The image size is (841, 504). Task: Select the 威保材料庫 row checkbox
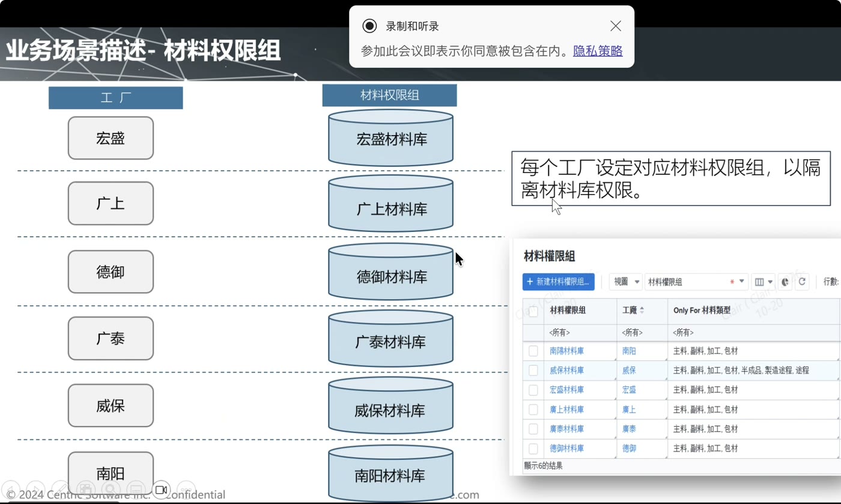coord(533,371)
